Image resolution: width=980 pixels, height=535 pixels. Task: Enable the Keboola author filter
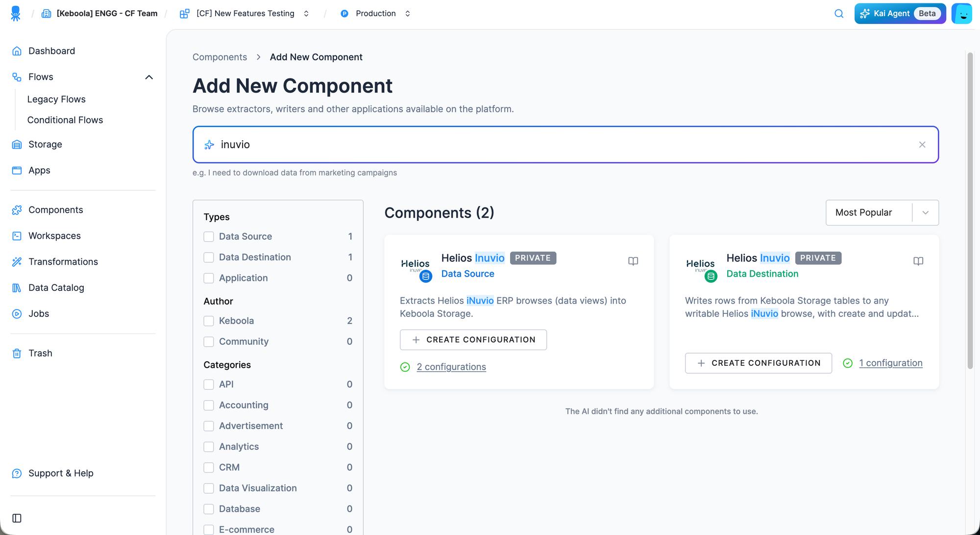tap(209, 321)
